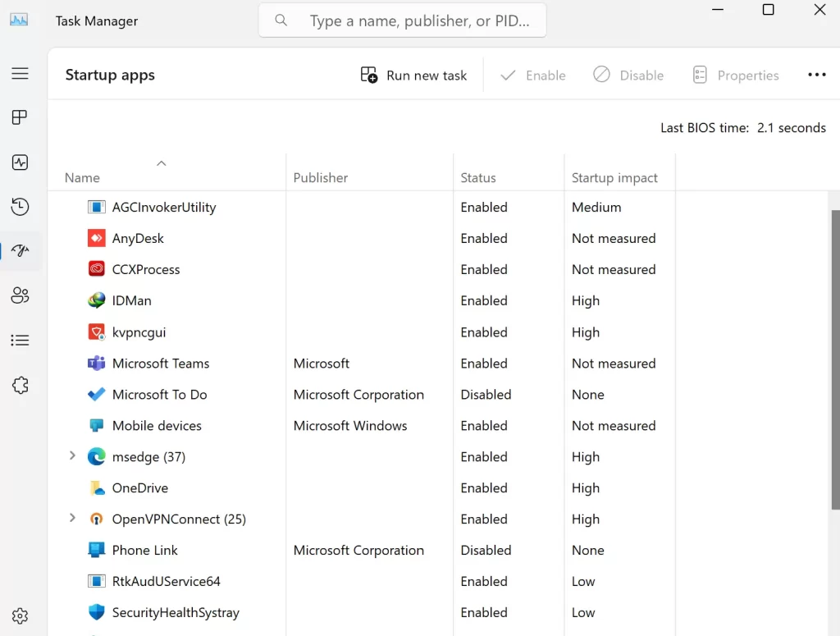Image resolution: width=840 pixels, height=636 pixels.
Task: Click Enabled status of CCXProcess
Action: pos(484,269)
